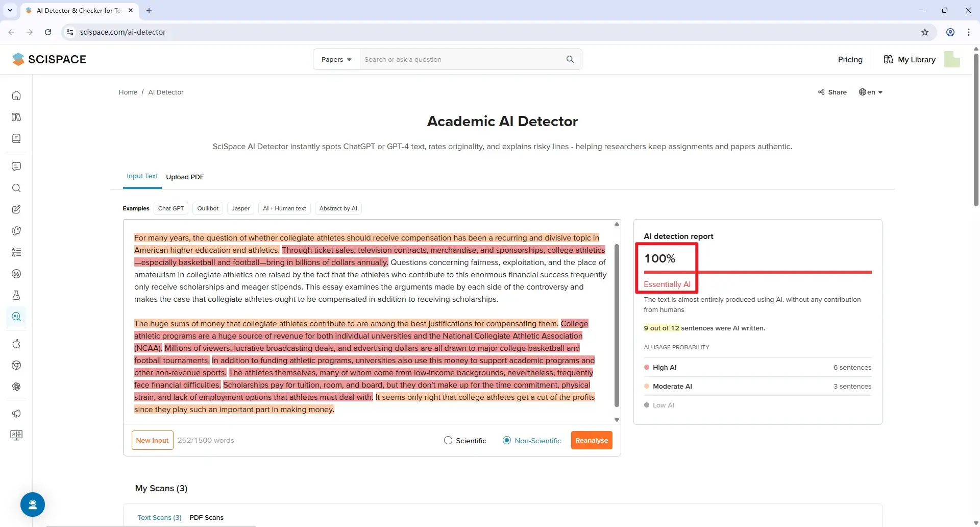Switch to the Input Text tab
The height and width of the screenshot is (527, 980).
click(x=142, y=176)
